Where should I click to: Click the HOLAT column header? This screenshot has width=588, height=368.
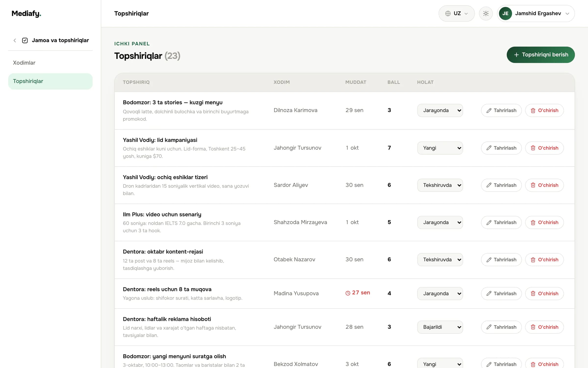click(425, 82)
